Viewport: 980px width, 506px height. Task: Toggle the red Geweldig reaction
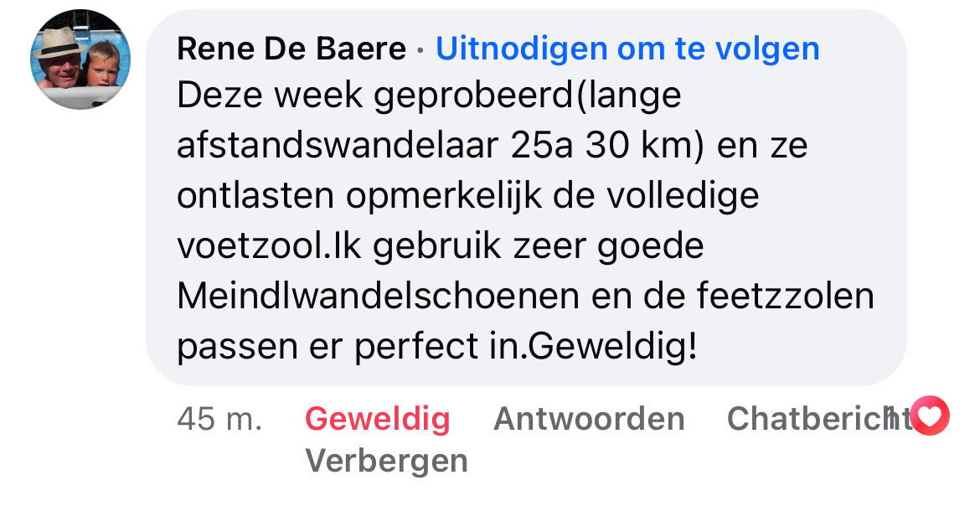[x=378, y=418]
